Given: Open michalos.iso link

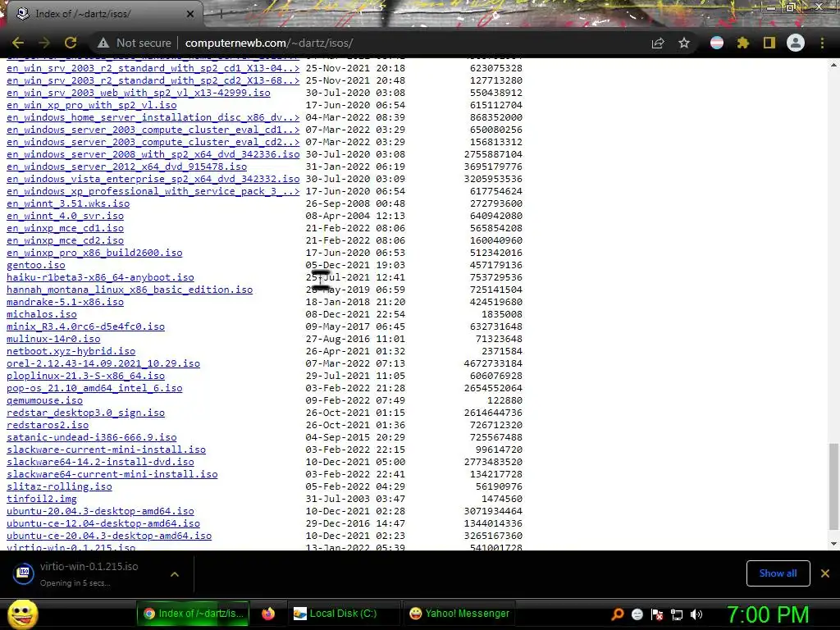Looking at the screenshot, I should pos(42,314).
